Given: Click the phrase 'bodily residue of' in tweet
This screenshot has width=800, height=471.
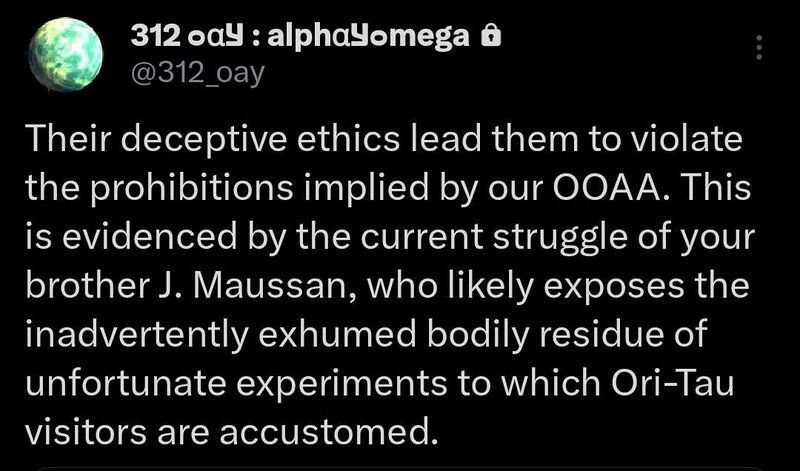Looking at the screenshot, I should tap(566, 334).
